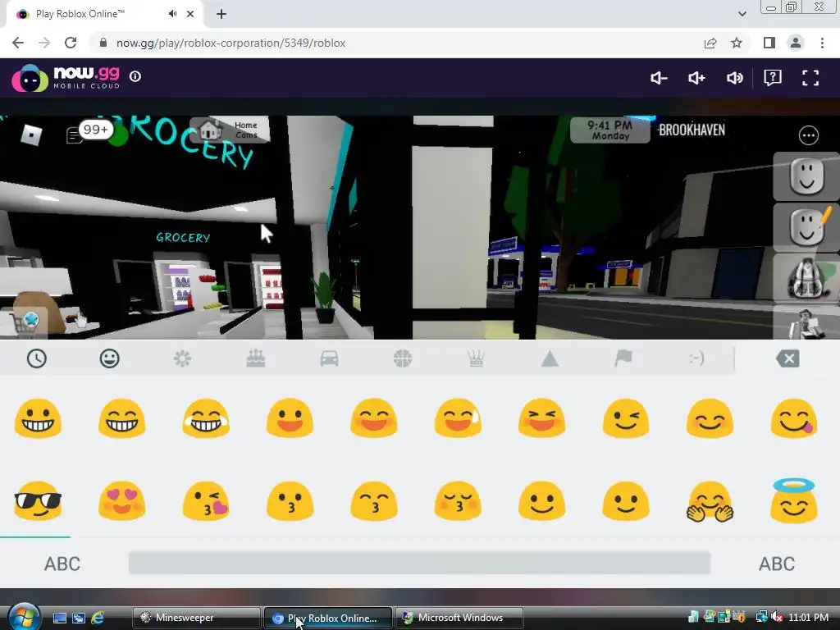Screen dimensions: 840x630
Task: Open Microsoft Windows taskbar window
Action: pos(459,618)
